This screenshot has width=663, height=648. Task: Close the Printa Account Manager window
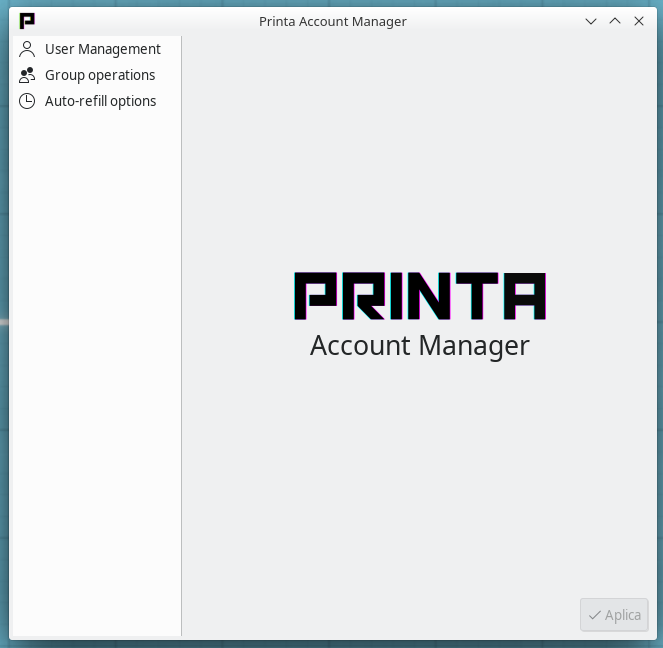639,21
